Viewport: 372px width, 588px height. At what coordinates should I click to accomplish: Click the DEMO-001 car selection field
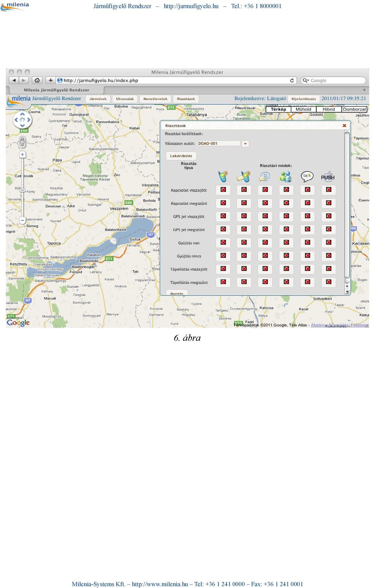(x=219, y=143)
